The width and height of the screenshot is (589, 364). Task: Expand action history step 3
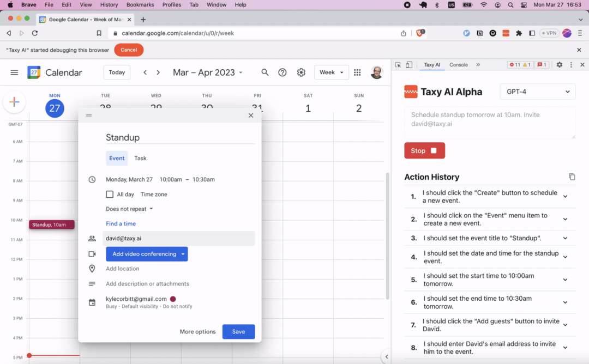pyautogui.click(x=565, y=238)
